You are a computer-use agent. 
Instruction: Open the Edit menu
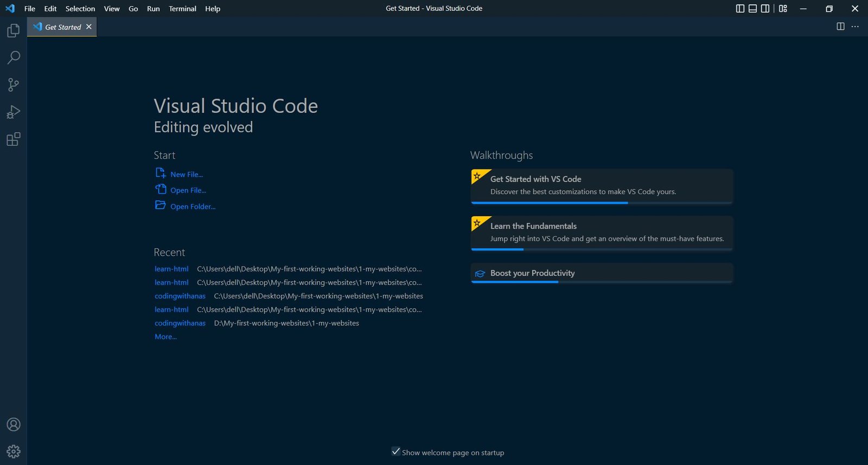point(50,9)
